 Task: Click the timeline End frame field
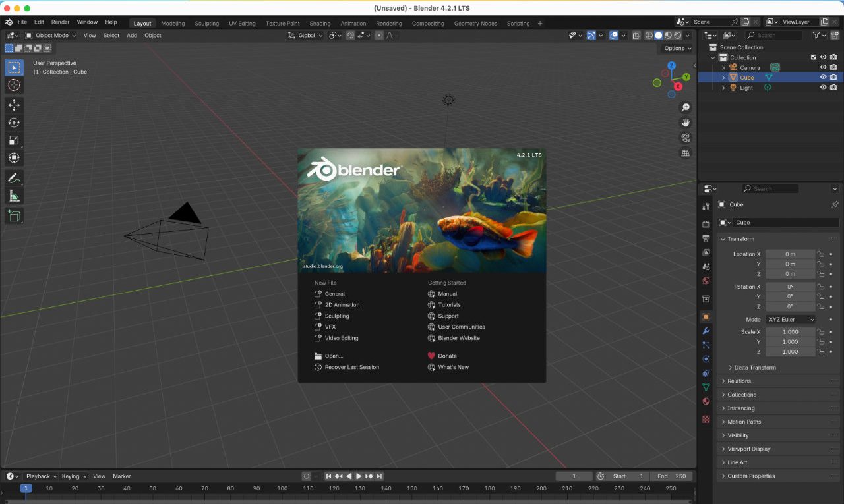point(671,476)
